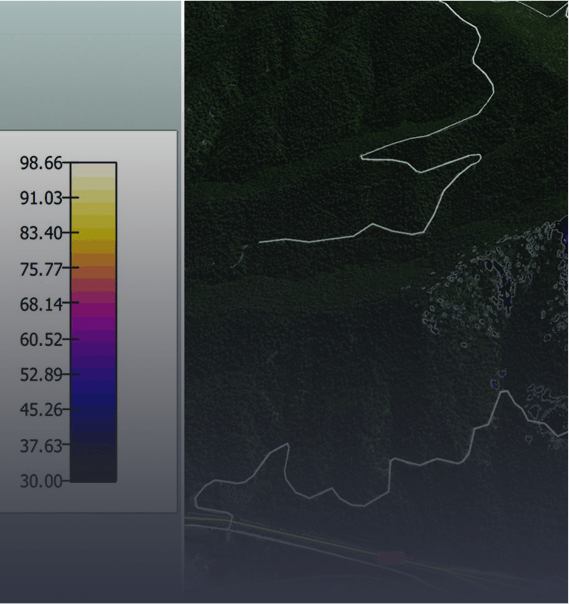569x604 pixels.
Task: Click the 75.77 legend value
Action: [x=41, y=268]
